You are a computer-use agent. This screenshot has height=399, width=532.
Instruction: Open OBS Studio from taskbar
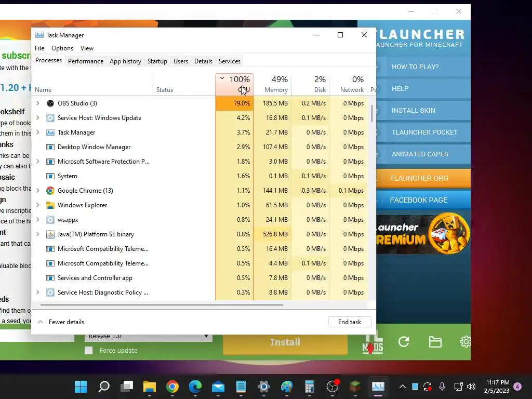coord(332,387)
